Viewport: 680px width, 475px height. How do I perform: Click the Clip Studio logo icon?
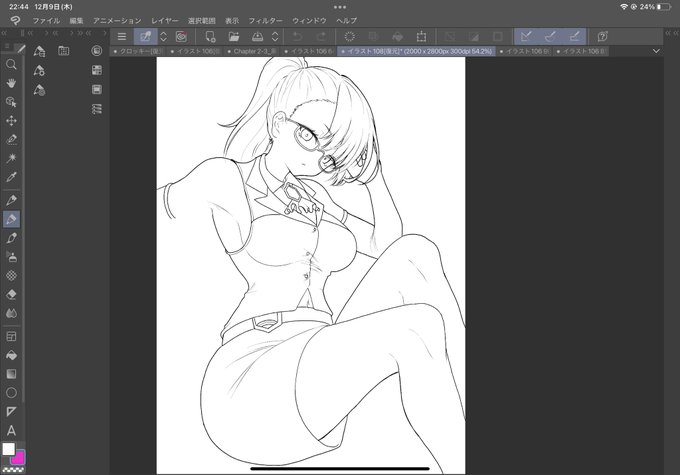coord(16,20)
